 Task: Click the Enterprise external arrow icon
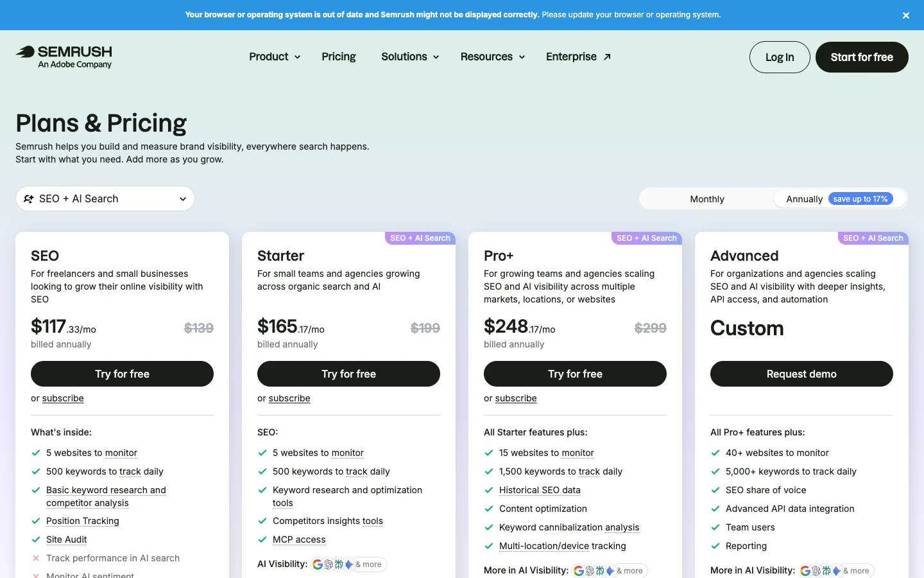(607, 57)
